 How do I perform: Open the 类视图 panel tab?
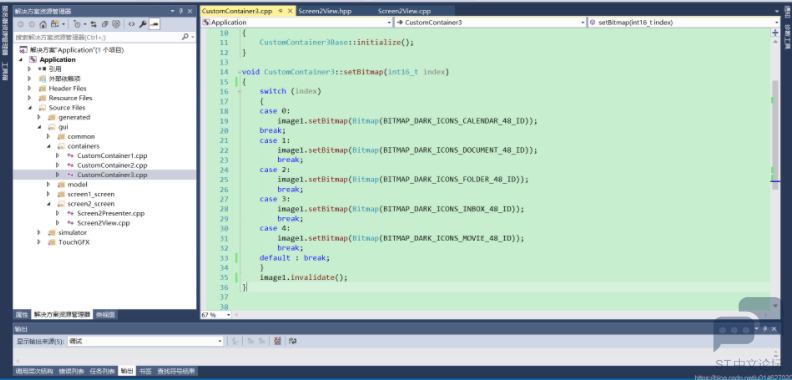(x=106, y=314)
